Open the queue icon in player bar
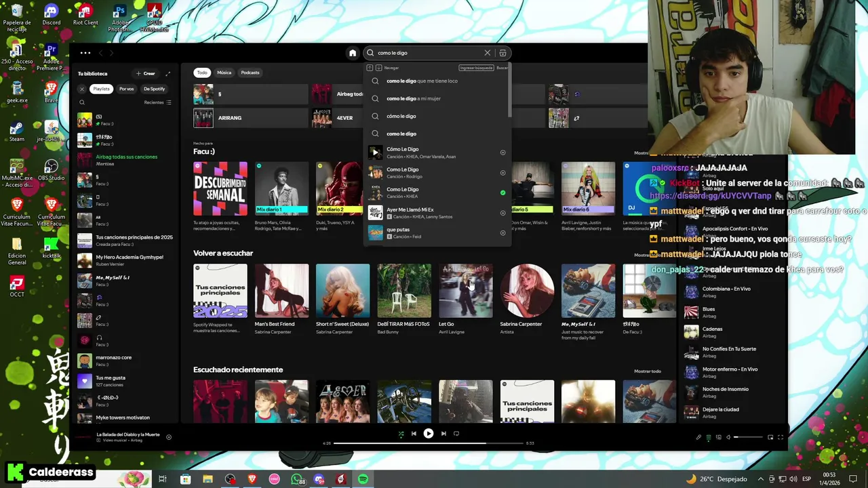This screenshot has height=488, width=868. click(x=709, y=437)
